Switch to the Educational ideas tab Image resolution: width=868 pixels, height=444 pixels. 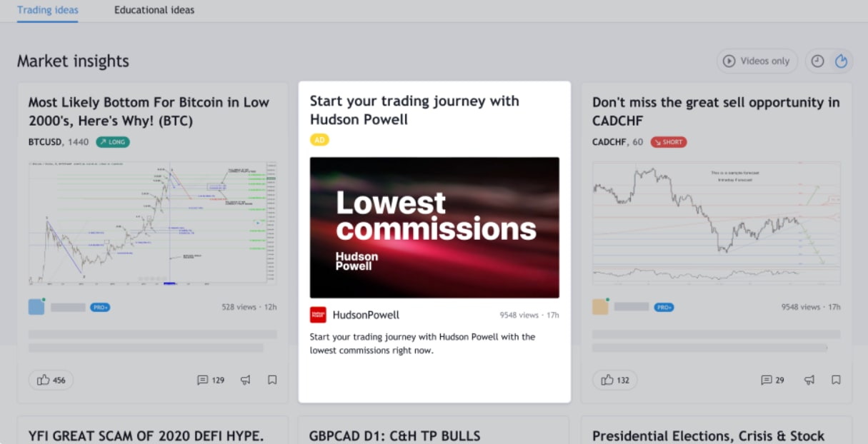tap(154, 10)
